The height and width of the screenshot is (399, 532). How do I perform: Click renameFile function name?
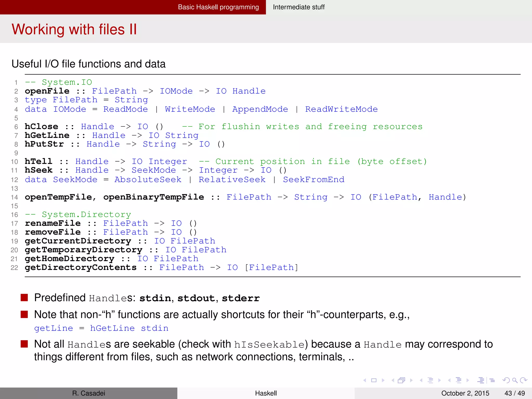pos(53,223)
